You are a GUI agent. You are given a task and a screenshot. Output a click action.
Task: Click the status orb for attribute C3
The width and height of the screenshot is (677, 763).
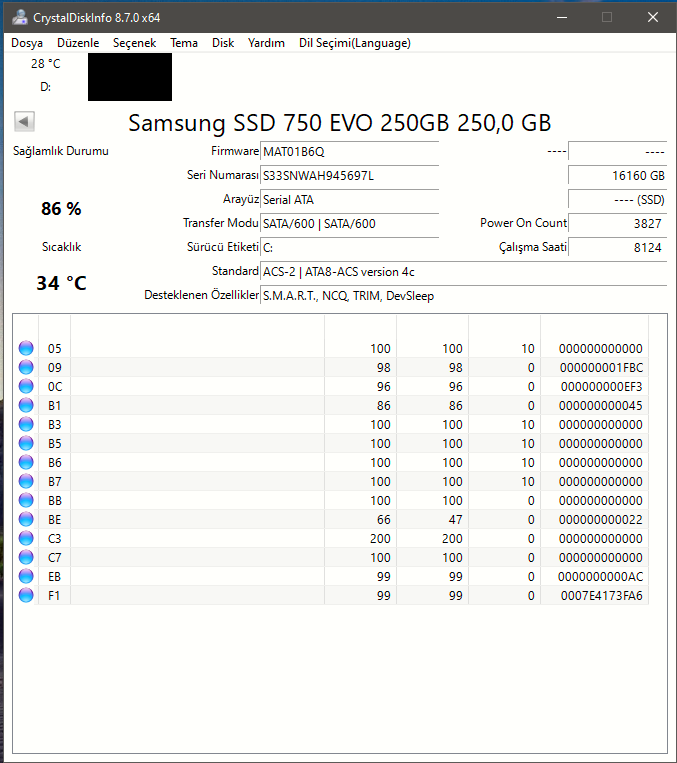[26, 538]
